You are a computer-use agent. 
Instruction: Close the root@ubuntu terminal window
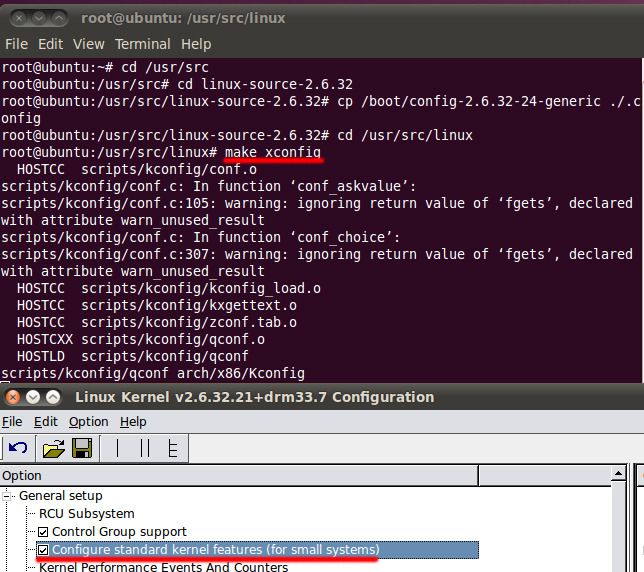pos(19,18)
